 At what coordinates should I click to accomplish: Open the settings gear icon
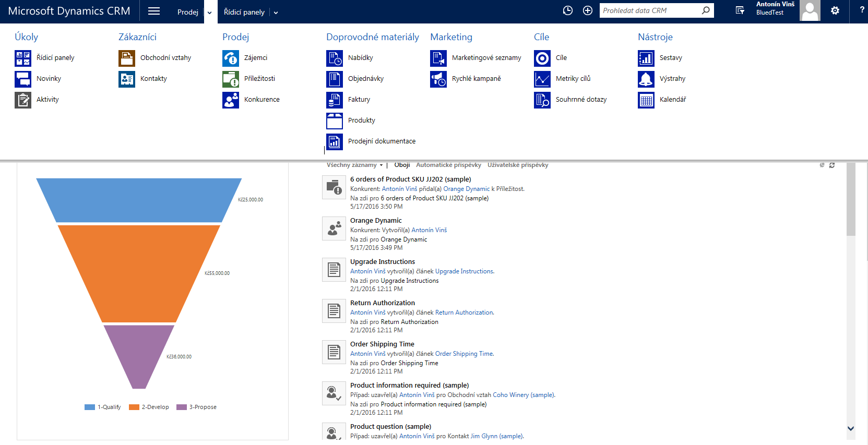[x=835, y=10]
